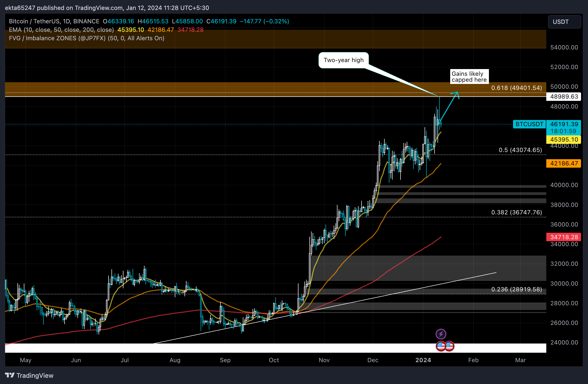The image size is (588, 384).
Task: Click the right US flag economic event icon
Action: coord(450,346)
